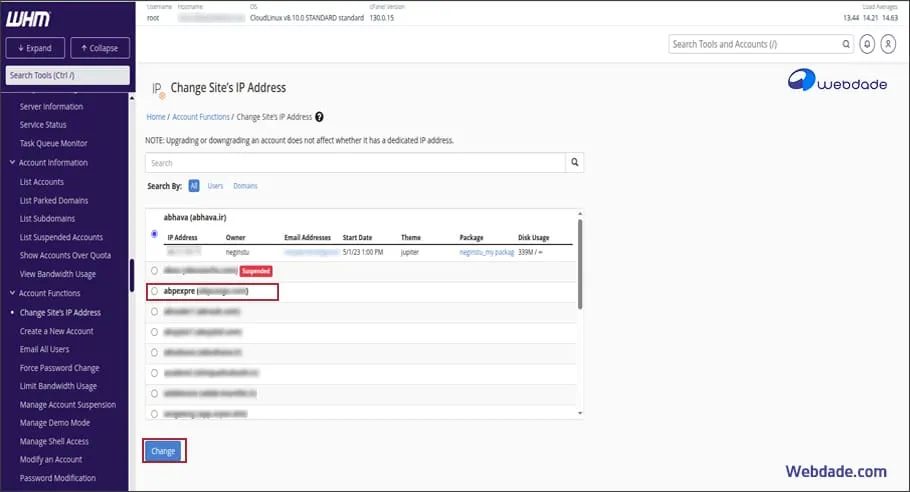
Task: Click the search magnifier button
Action: click(574, 162)
